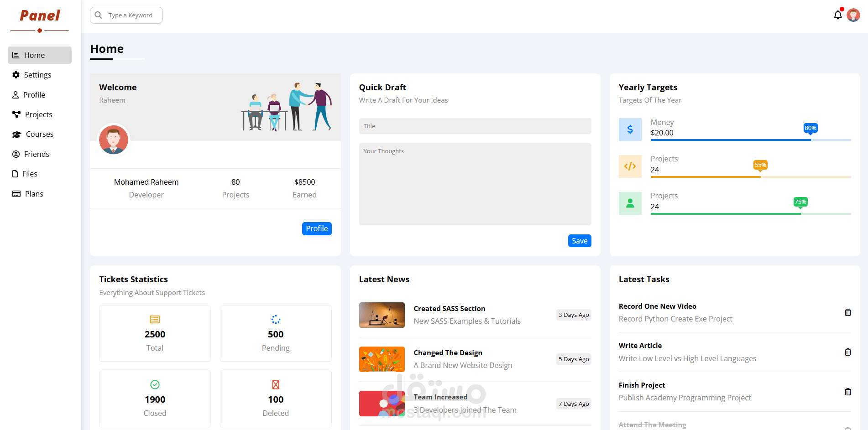Click the Settings gear icon
This screenshot has height=430, width=868.
click(x=16, y=75)
